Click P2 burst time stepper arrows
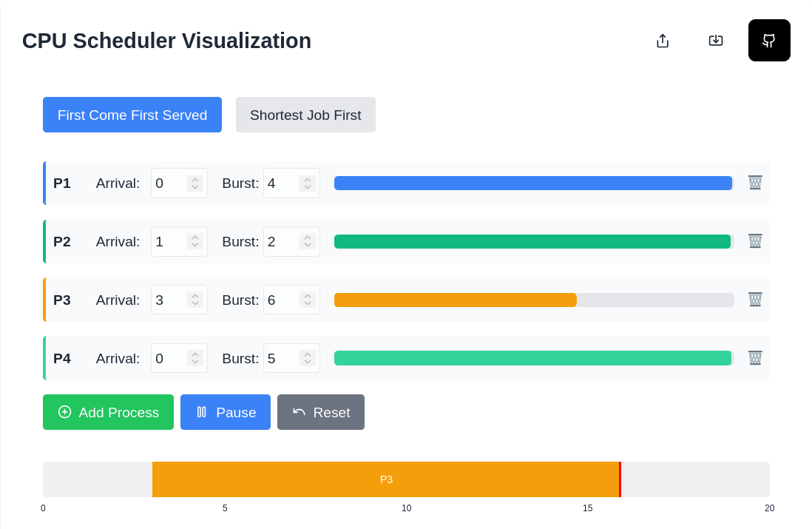Viewport: 812px width, 529px height. point(308,241)
